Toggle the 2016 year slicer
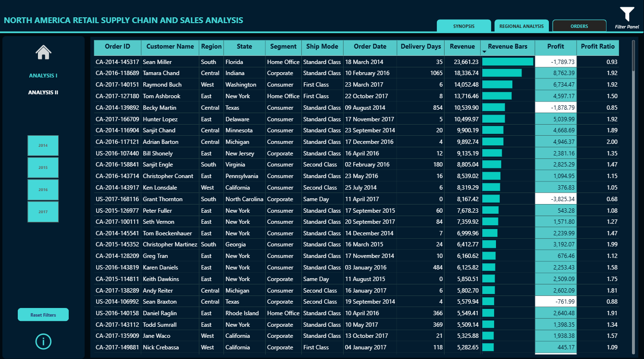Viewport: 644px width, 359px height. click(x=43, y=190)
